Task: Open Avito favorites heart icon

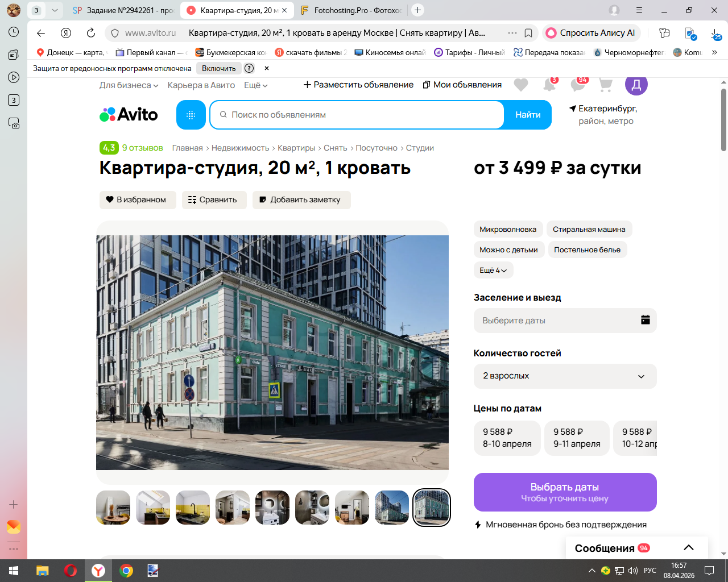Action: 520,85
